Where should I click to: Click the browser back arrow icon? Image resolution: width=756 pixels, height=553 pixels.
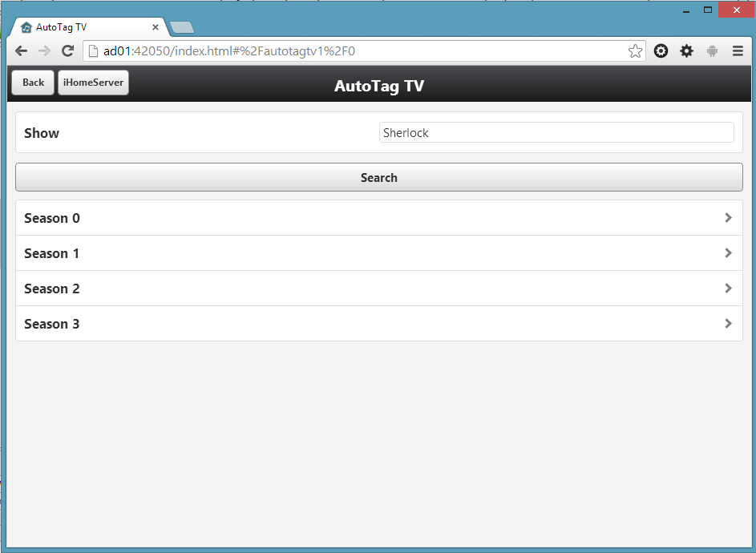pos(22,51)
